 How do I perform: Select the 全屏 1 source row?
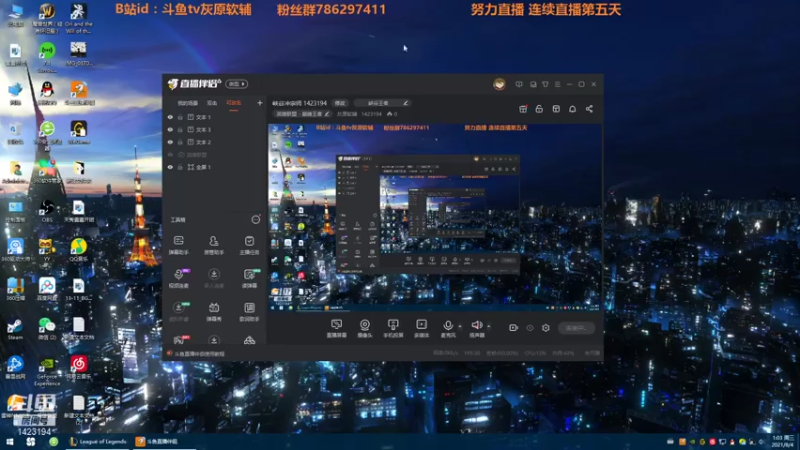point(214,167)
